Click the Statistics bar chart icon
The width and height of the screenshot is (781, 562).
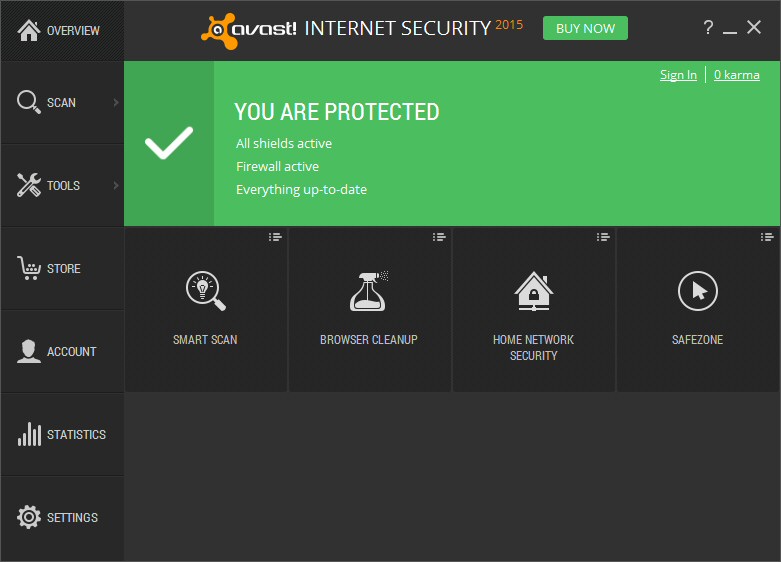(x=29, y=434)
